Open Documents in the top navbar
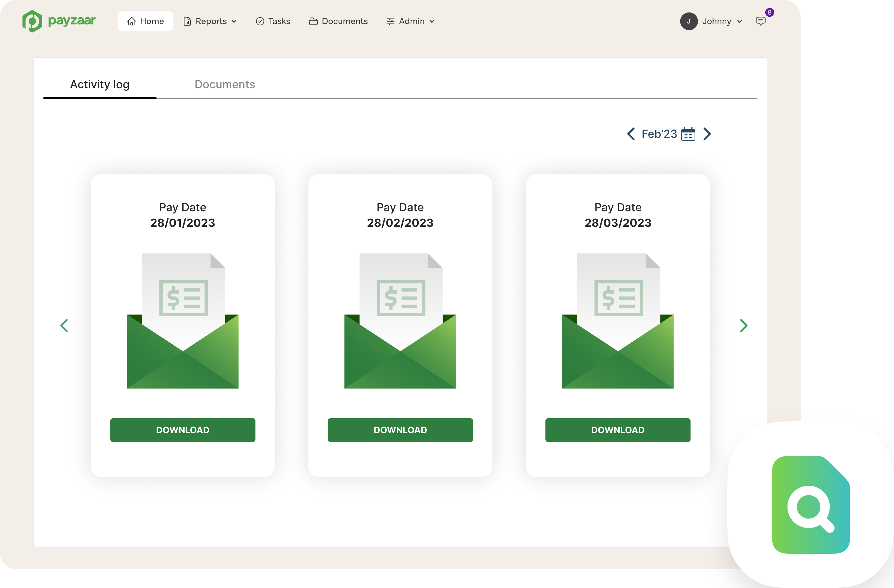894x588 pixels. pyautogui.click(x=338, y=21)
